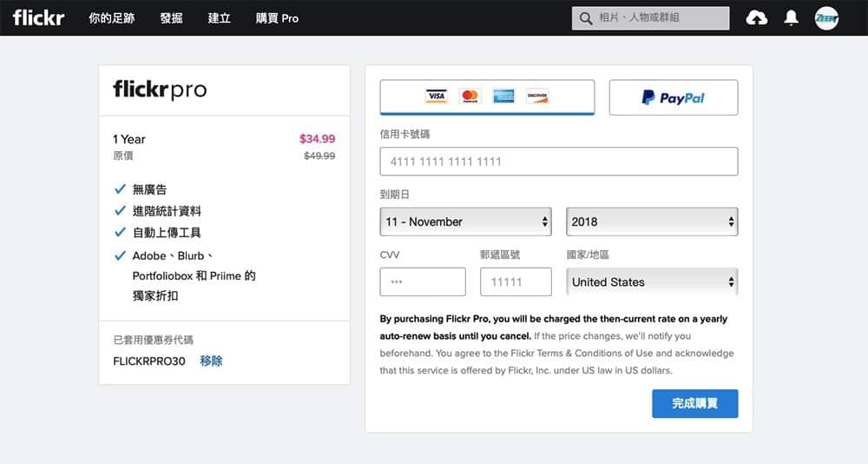Click the 購買 Pro menu item
The height and width of the screenshot is (464, 868).
[x=277, y=18]
